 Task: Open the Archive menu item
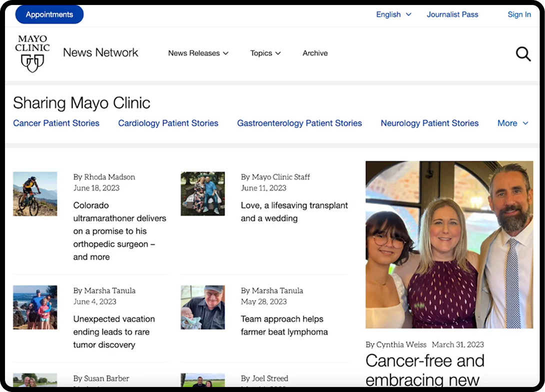coord(315,53)
